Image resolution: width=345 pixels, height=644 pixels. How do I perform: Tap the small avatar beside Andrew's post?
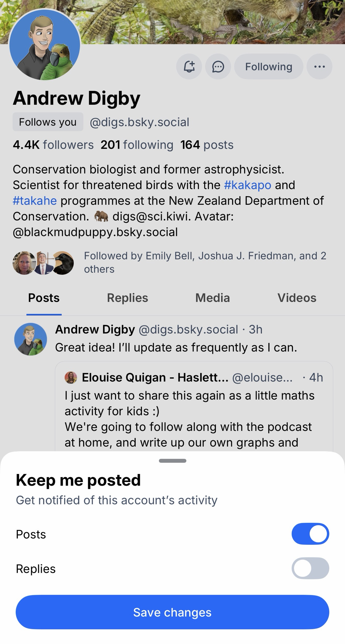(31, 339)
